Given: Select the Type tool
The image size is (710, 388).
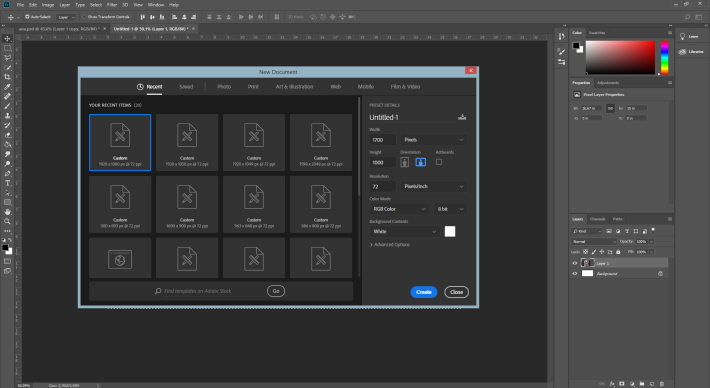Looking at the screenshot, I should [7, 183].
